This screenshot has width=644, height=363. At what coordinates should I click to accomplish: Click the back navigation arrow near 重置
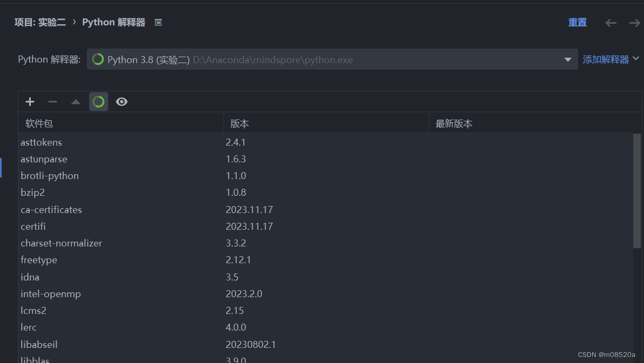[611, 23]
